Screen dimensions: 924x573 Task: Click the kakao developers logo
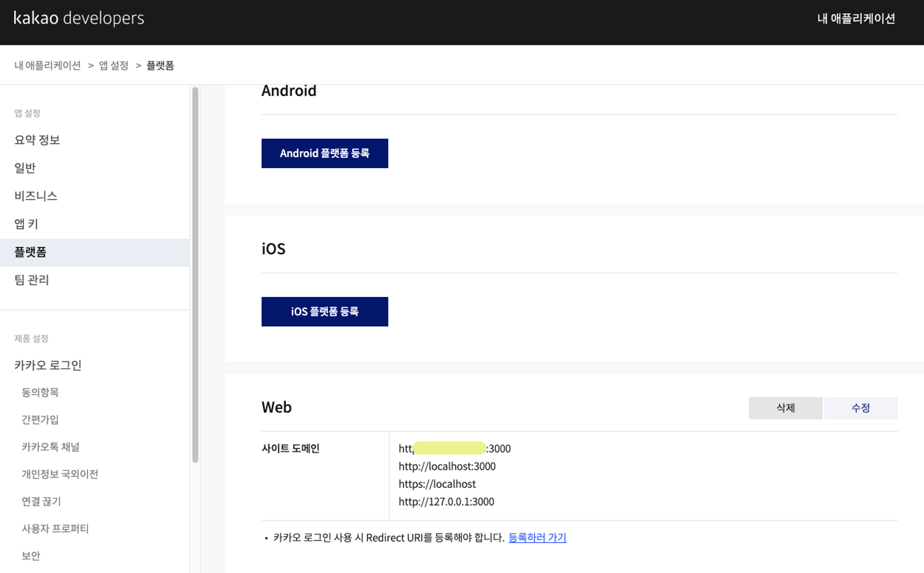pos(79,18)
